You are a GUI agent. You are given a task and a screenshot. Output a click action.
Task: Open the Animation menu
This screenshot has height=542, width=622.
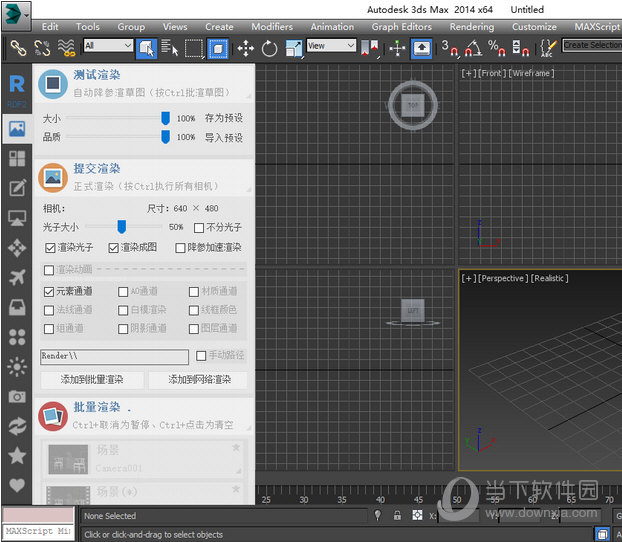pyautogui.click(x=332, y=27)
